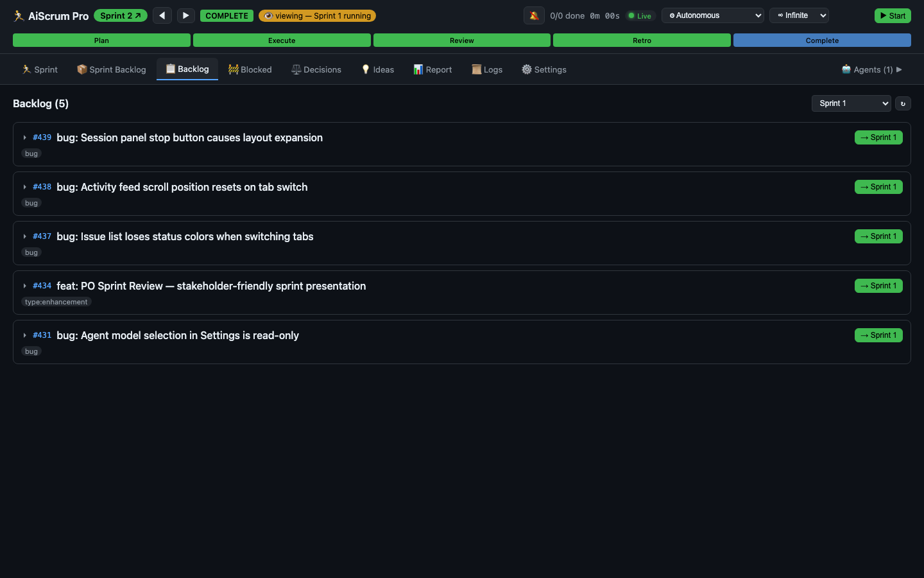Open the Sprint 2 badge link

coord(120,15)
